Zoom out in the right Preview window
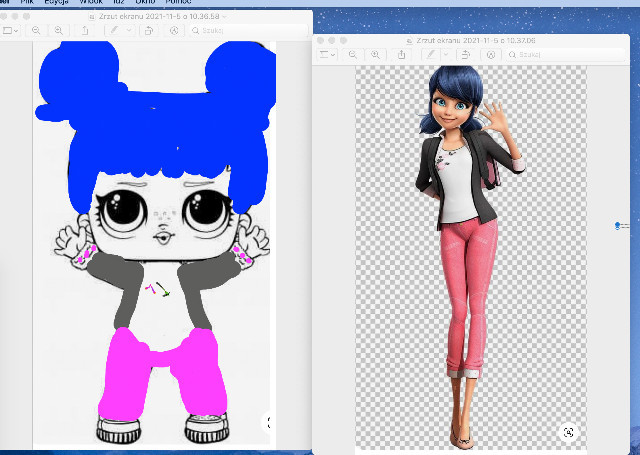The image size is (640, 455). (x=353, y=54)
